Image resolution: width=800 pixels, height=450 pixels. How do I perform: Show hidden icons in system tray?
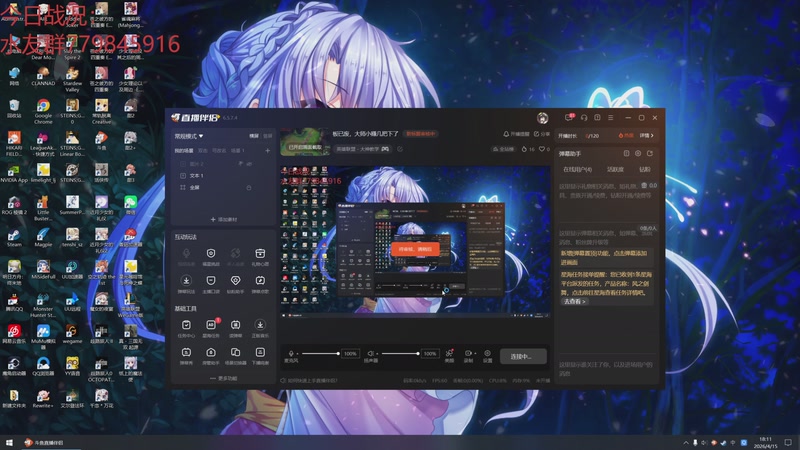tap(686, 442)
